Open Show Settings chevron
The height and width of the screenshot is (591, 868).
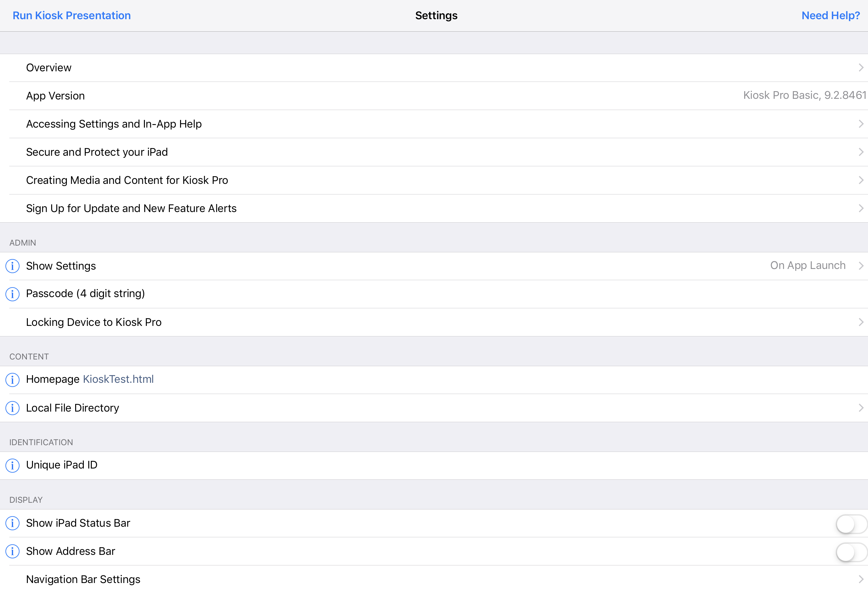[x=861, y=266]
